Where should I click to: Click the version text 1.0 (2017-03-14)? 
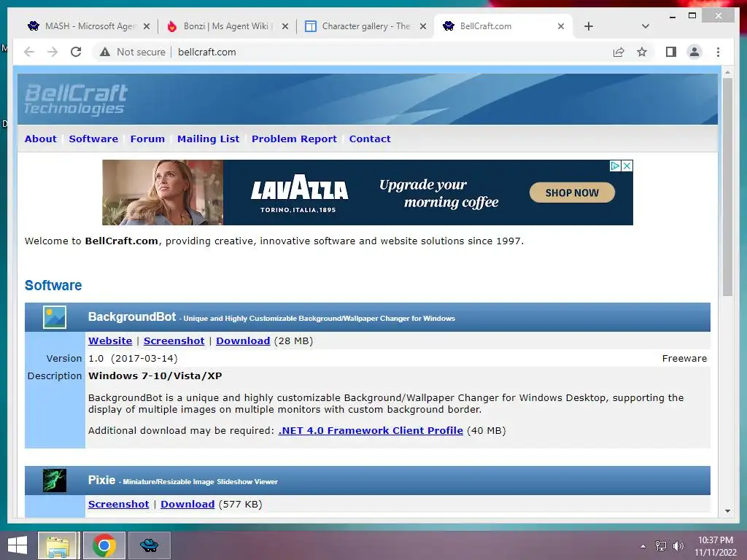click(x=133, y=359)
